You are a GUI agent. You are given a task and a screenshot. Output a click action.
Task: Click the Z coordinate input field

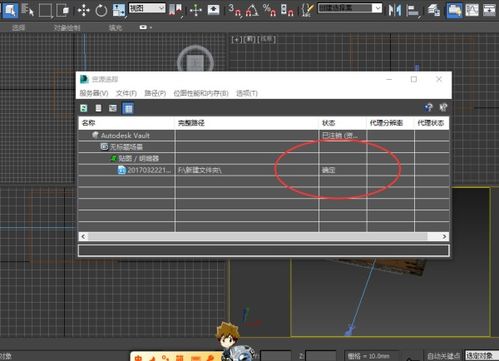(x=321, y=356)
